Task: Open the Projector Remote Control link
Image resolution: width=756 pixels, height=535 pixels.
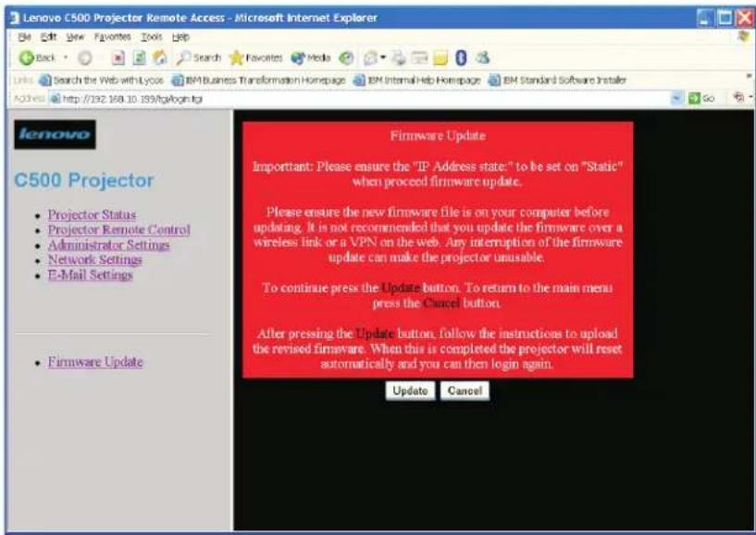Action: click(119, 230)
